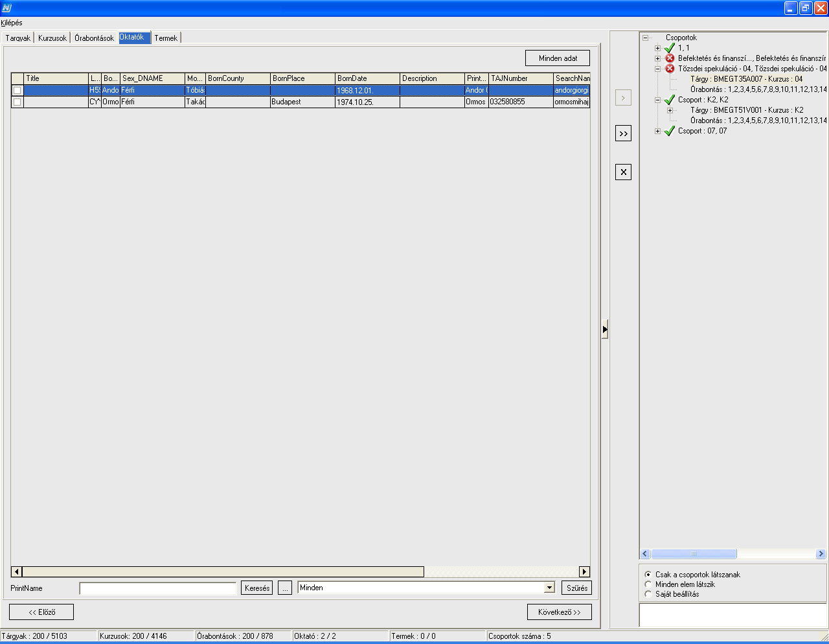Image resolution: width=829 pixels, height=644 pixels.
Task: Click the Minden adat button
Action: (x=558, y=58)
